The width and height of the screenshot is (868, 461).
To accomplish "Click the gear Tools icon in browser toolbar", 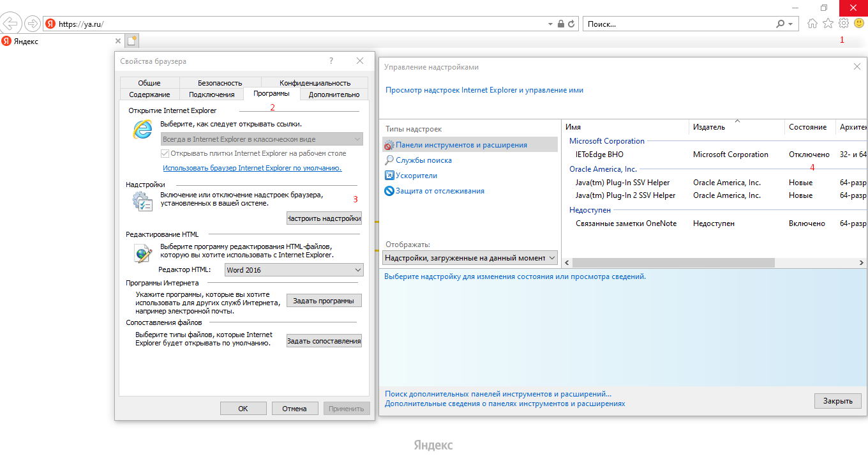I will click(x=844, y=24).
